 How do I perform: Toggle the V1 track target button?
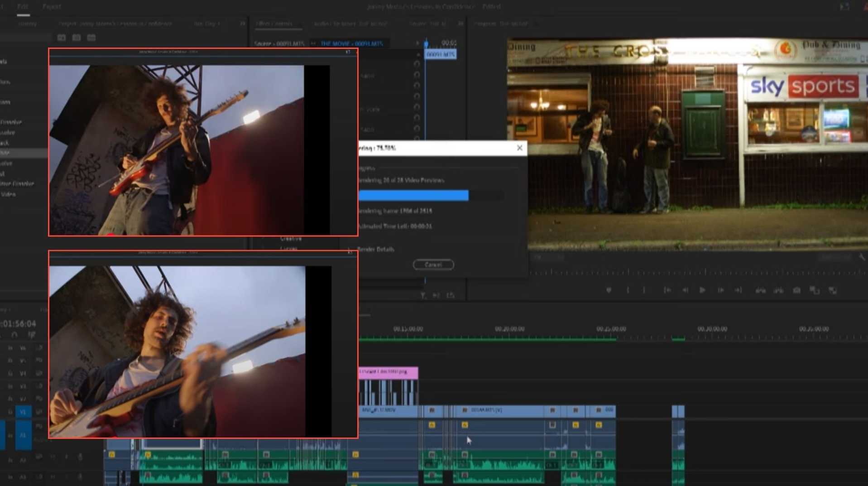[x=23, y=412]
